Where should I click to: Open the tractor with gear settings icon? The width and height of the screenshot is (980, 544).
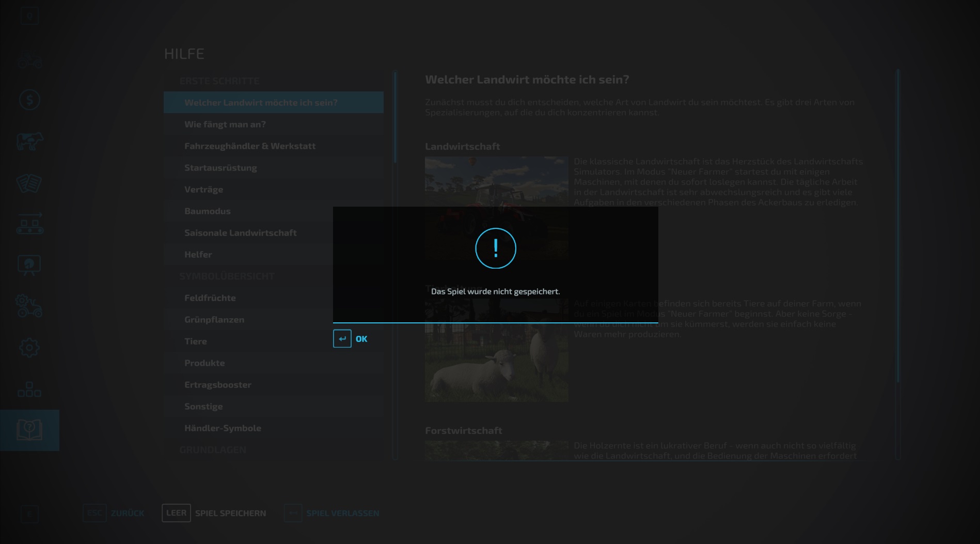[x=29, y=306]
